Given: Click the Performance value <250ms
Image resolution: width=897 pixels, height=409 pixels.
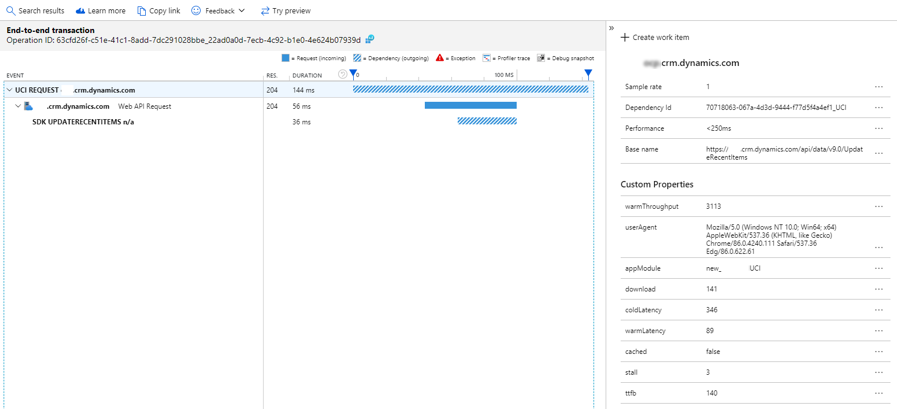Looking at the screenshot, I should point(719,128).
